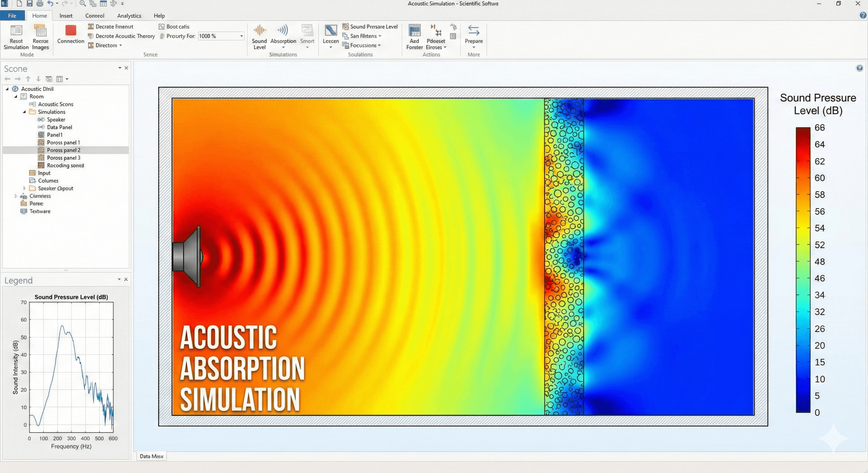Select the Sound Level waveform tool
Viewport: 868px width, 473px height.
click(259, 30)
